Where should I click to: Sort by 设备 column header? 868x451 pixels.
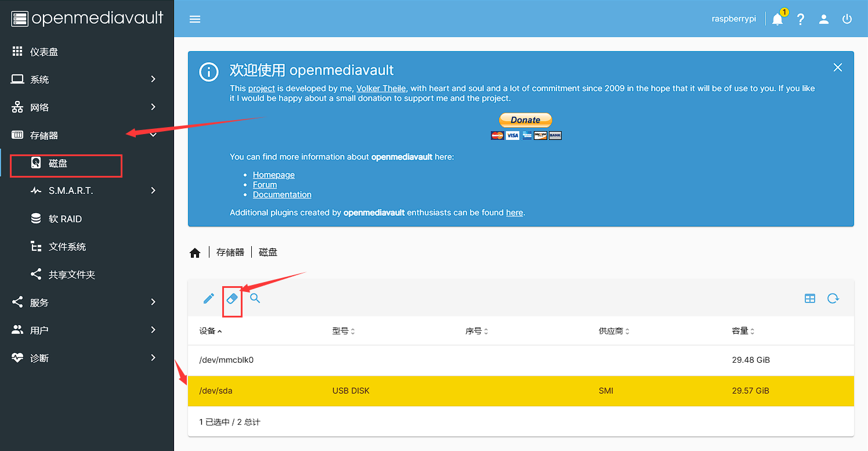(x=211, y=331)
